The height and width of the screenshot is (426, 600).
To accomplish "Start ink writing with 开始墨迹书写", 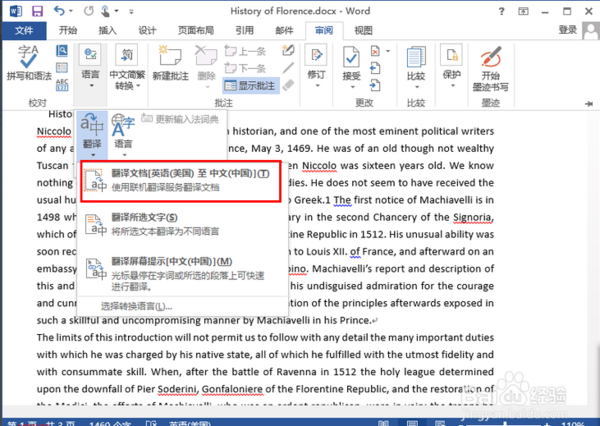I will [x=491, y=68].
